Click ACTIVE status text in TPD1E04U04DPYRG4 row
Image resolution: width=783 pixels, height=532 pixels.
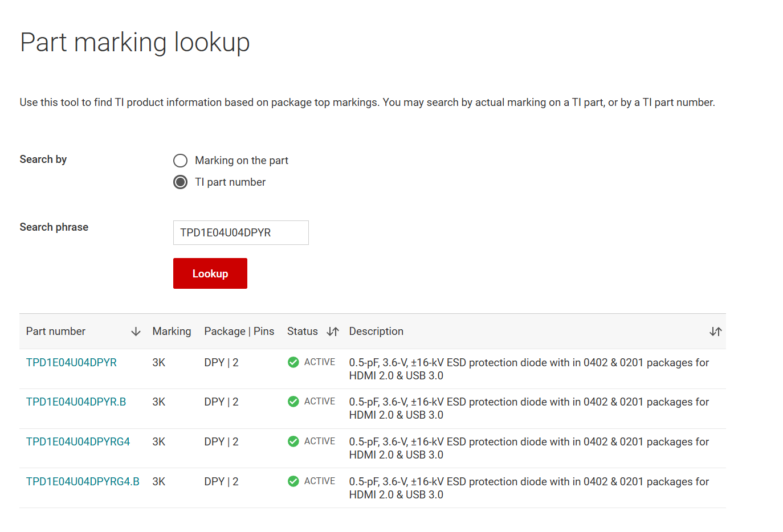320,441
